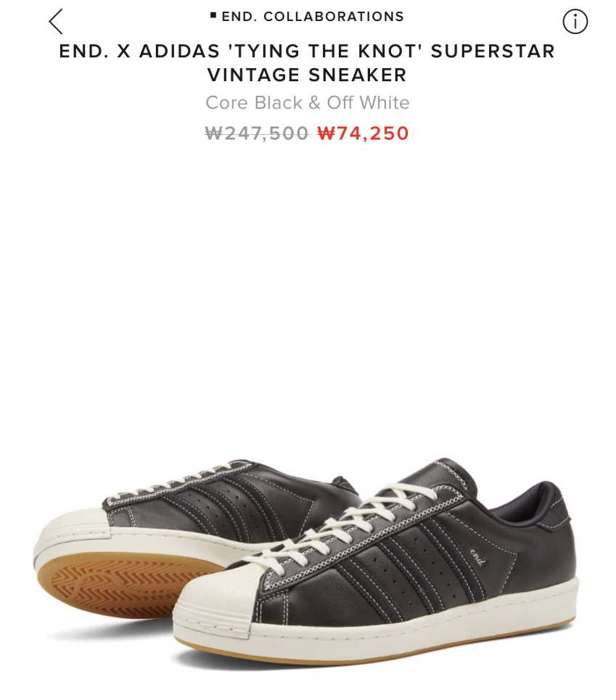Tap the small square bullet before END.
The height and width of the screenshot is (700, 616).
coord(213,16)
